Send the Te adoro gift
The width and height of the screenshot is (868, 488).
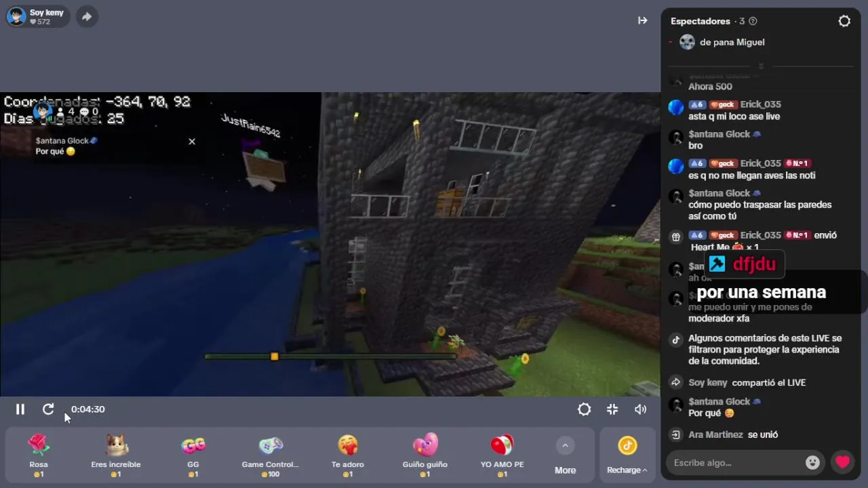(348, 455)
